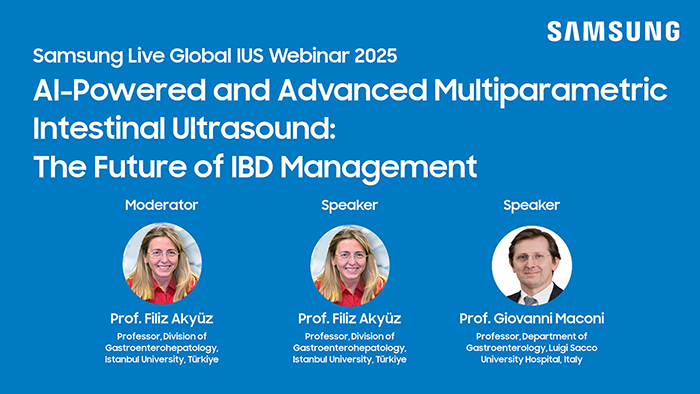The height and width of the screenshot is (394, 700).
Task: Click the "Samsung Live Global IUS Webinar 2025" text
Action: point(215,56)
